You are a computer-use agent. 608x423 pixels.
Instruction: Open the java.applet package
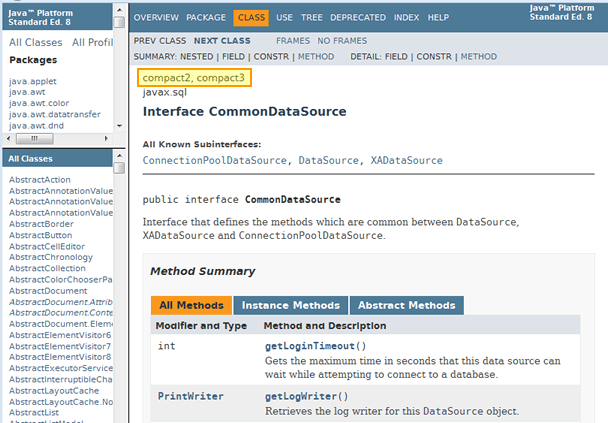[33, 81]
